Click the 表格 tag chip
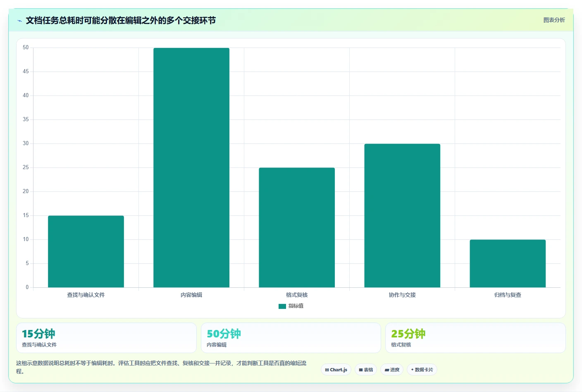 [x=366, y=370]
